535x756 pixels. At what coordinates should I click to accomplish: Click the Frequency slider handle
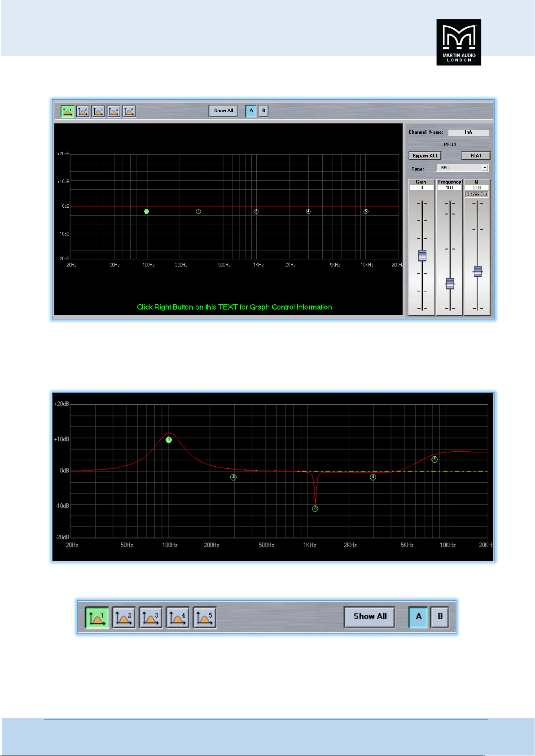pos(449,284)
